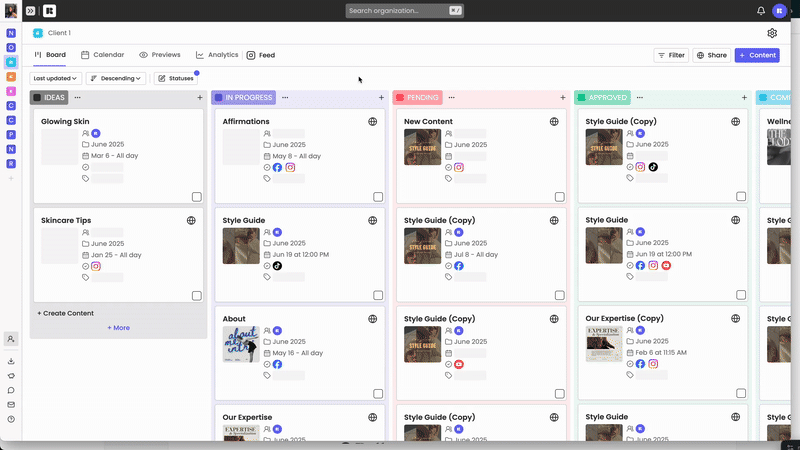800x450 pixels.
Task: Click the globe icon on Affirmations card
Action: click(x=372, y=121)
